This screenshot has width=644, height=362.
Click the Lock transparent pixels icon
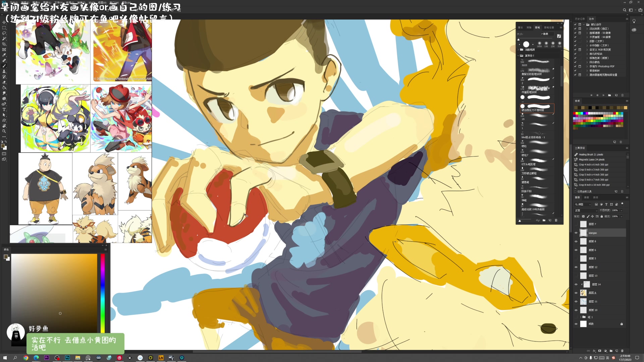click(583, 217)
